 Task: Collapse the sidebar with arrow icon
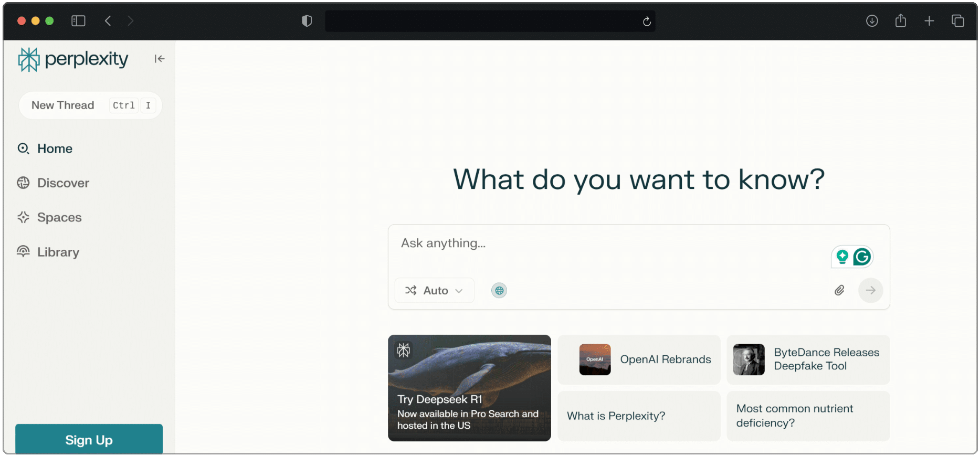pyautogui.click(x=160, y=59)
